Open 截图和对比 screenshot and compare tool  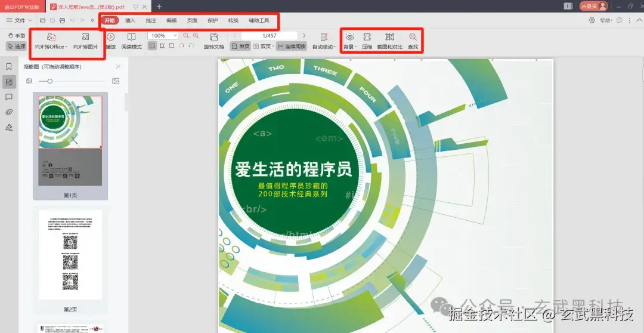coord(390,42)
